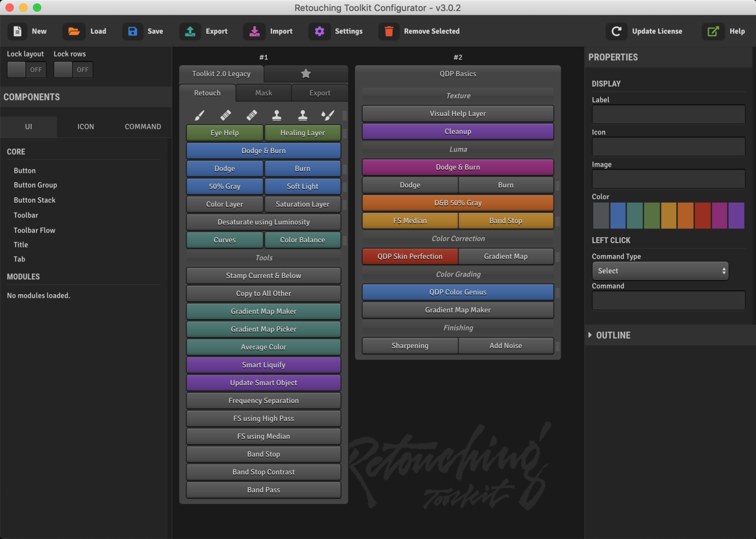756x539 pixels.
Task: Click the grip handle beside QDP Color Genius
Action: 557,292
